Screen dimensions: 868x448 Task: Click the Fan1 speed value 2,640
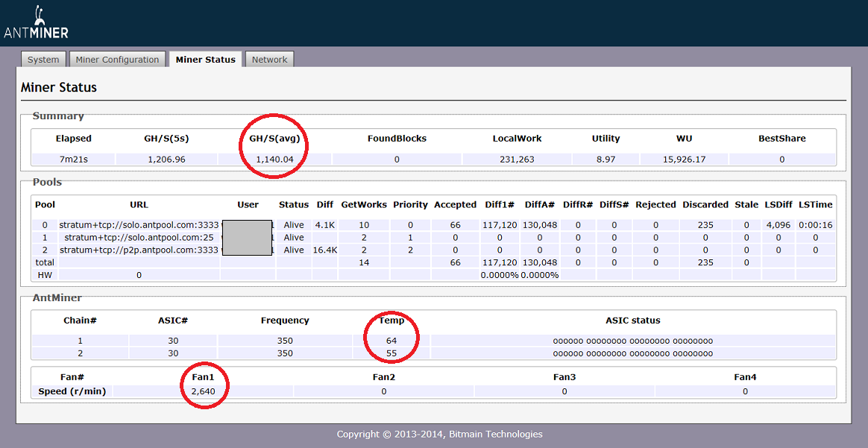click(x=203, y=391)
